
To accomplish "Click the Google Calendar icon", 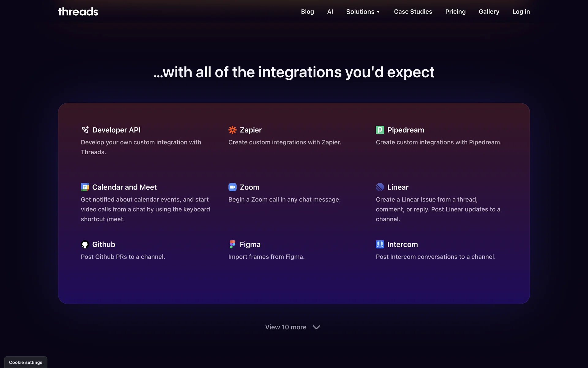I will 85,187.
